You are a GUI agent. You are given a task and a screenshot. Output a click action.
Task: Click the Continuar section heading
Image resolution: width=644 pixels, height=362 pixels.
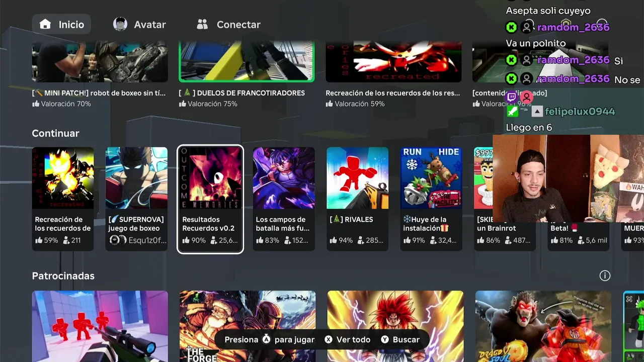[55, 133]
